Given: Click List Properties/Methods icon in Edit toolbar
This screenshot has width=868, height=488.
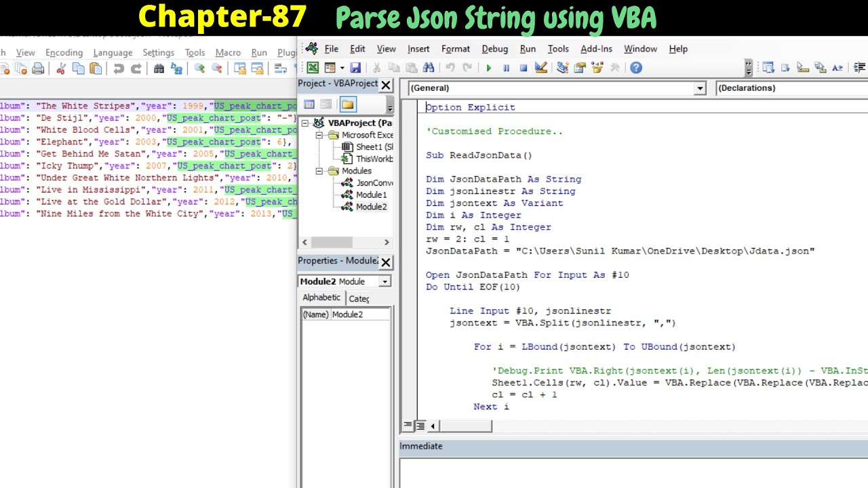Looking at the screenshot, I should (768, 68).
